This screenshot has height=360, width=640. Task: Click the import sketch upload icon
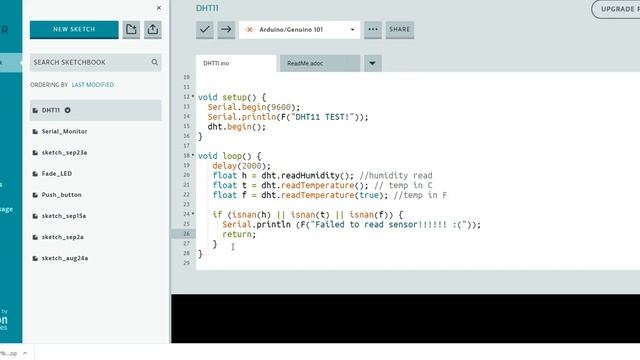pyautogui.click(x=153, y=30)
